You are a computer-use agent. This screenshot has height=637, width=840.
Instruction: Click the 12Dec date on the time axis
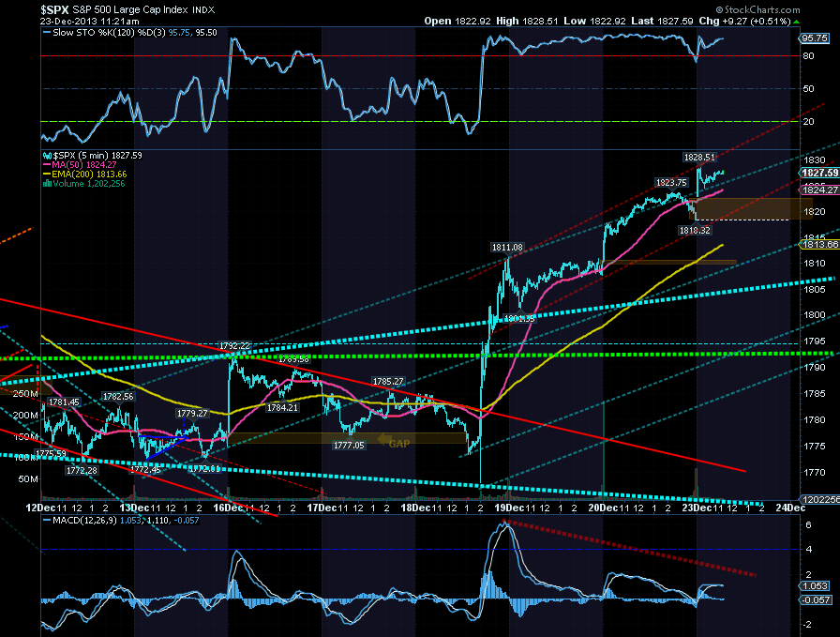[x=40, y=508]
